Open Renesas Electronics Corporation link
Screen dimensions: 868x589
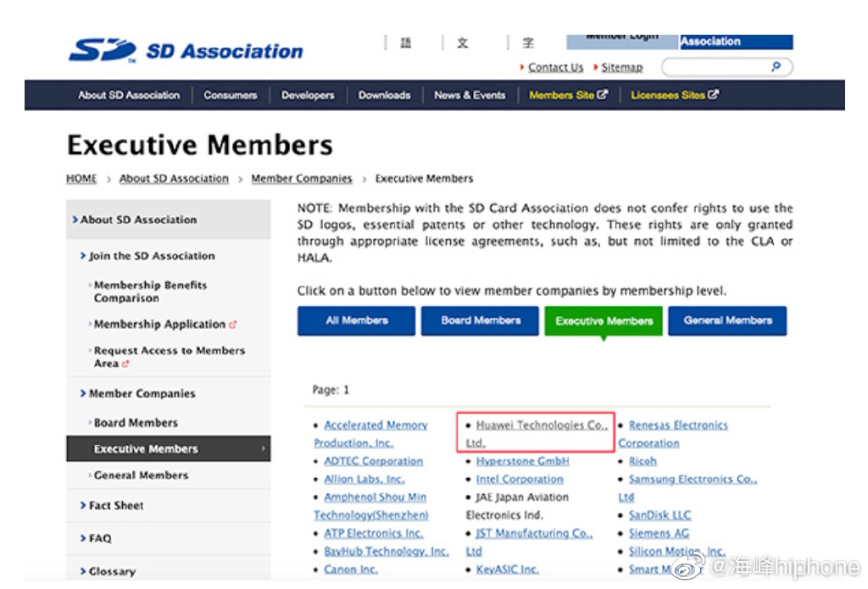pyautogui.click(x=672, y=434)
